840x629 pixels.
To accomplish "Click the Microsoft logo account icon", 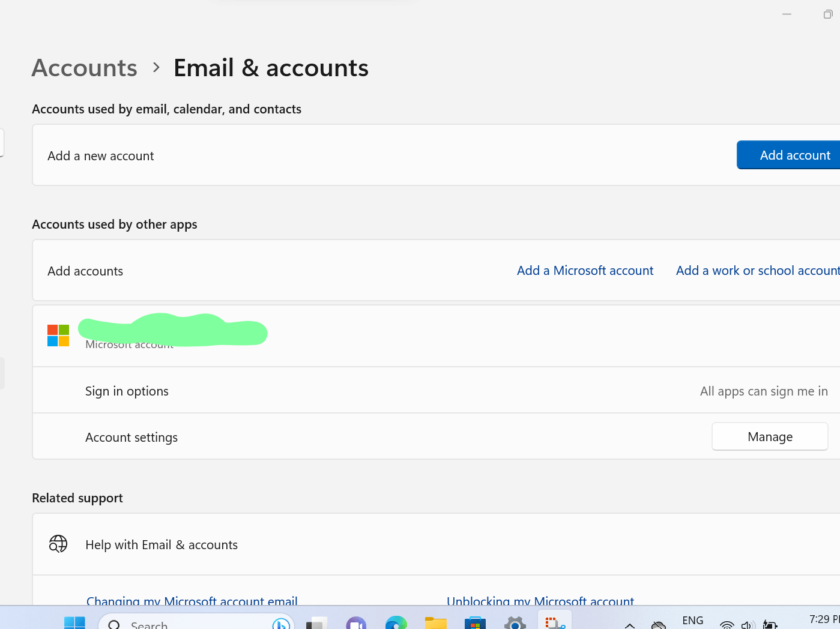I will pos(58,336).
